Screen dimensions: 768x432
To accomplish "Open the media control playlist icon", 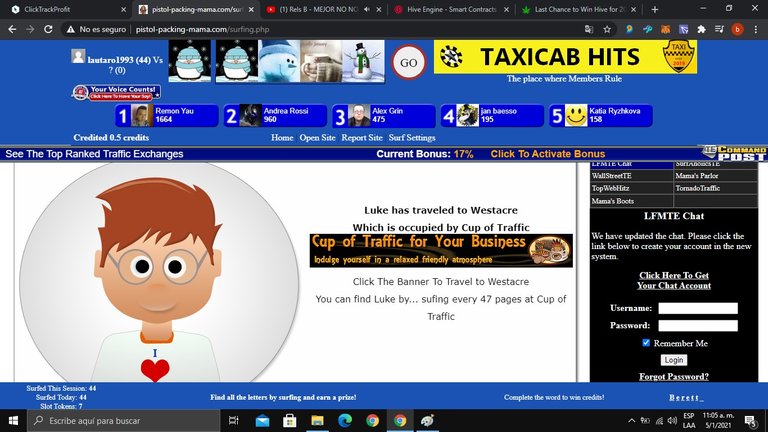I will pos(719,29).
